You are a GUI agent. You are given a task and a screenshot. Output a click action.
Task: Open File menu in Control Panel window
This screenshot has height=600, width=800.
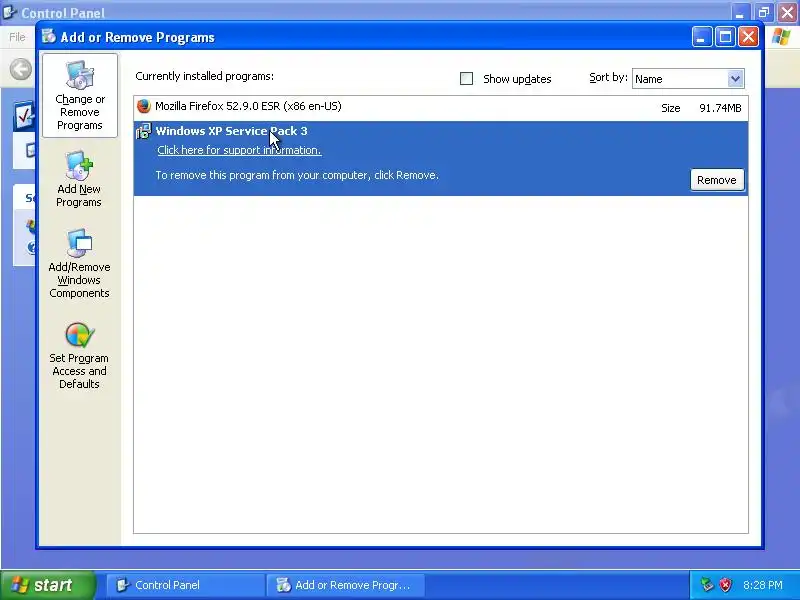(17, 37)
